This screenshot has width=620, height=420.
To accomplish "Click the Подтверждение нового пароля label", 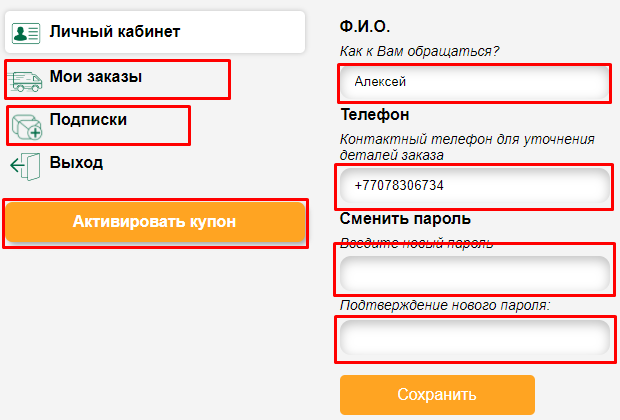I will pyautogui.click(x=445, y=305).
